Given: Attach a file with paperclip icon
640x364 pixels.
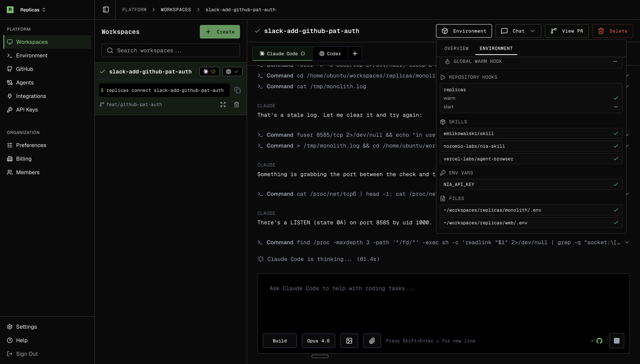Looking at the screenshot, I should 372,341.
